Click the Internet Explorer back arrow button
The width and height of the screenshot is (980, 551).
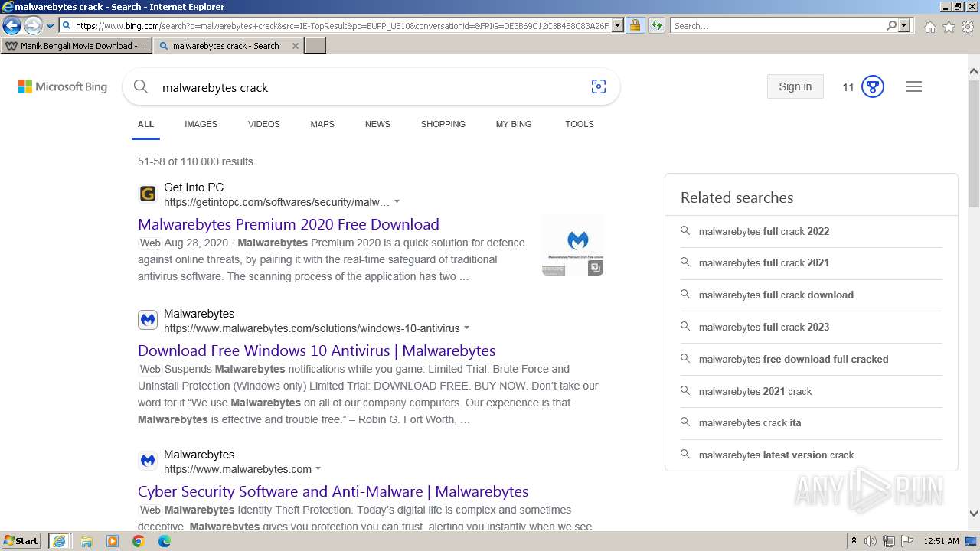11,26
